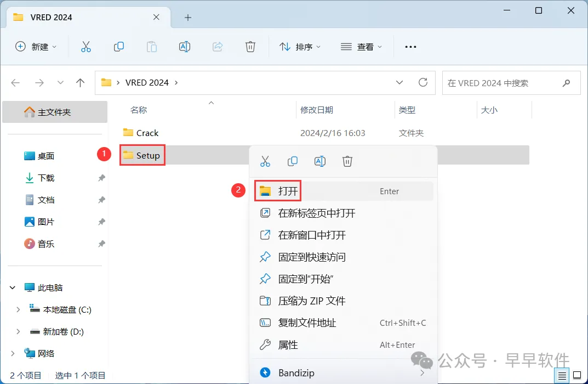Click the Paste icon in the toolbar
The height and width of the screenshot is (384, 588).
pyautogui.click(x=151, y=47)
